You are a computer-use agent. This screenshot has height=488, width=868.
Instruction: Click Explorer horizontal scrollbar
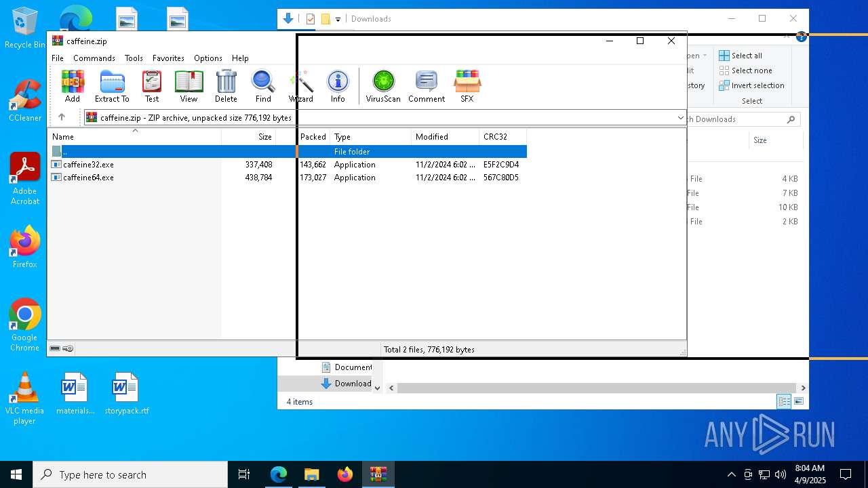tap(597, 388)
